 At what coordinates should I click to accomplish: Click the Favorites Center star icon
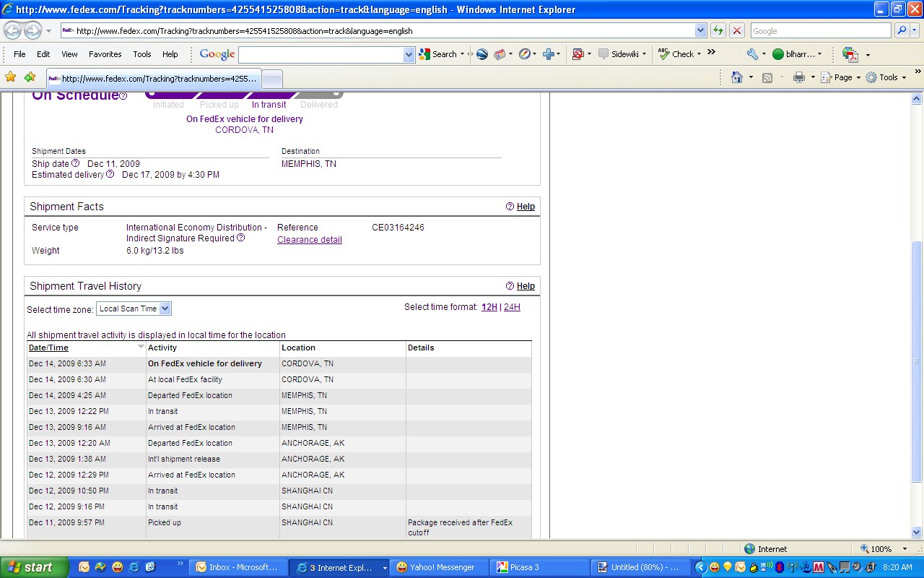(x=11, y=77)
